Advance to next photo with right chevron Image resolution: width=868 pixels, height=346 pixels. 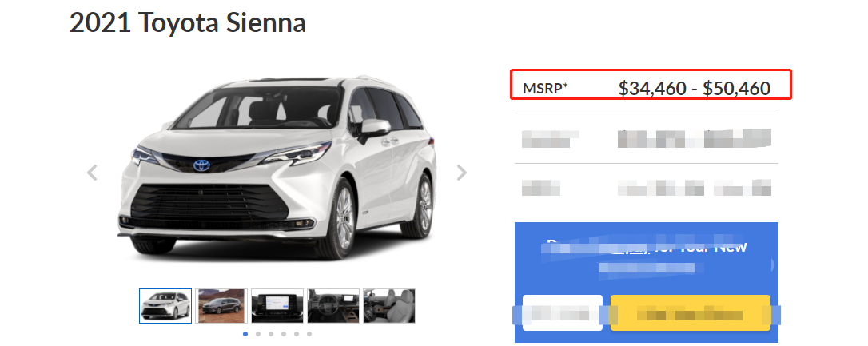462,173
